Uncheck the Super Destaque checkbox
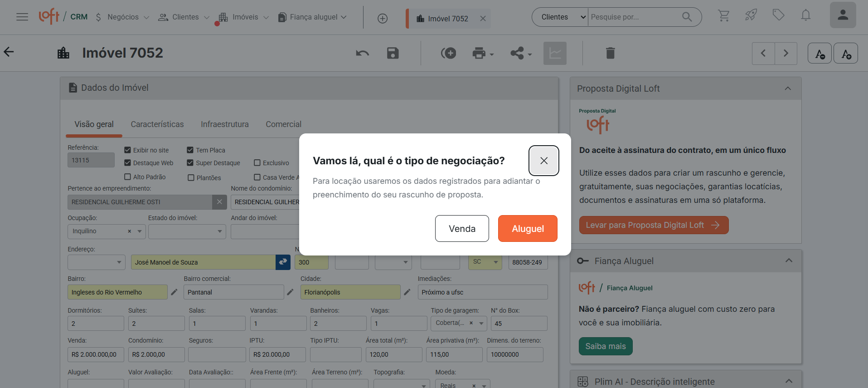The height and width of the screenshot is (388, 868). [190, 163]
